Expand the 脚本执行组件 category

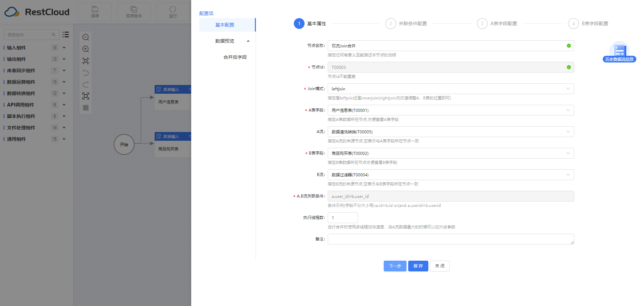[64, 116]
